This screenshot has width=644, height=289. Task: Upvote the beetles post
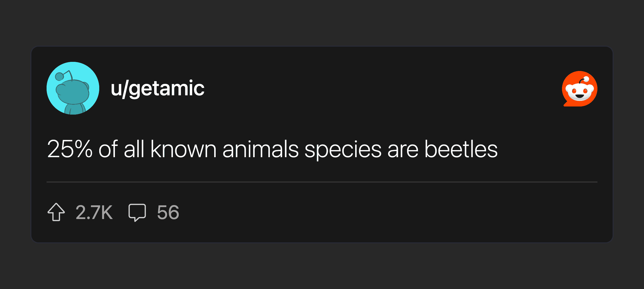[x=56, y=212]
